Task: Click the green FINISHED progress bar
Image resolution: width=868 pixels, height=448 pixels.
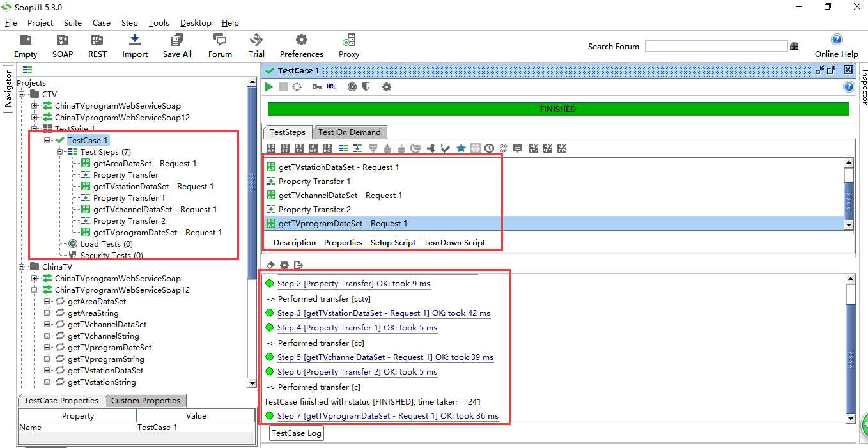Action: click(x=558, y=109)
